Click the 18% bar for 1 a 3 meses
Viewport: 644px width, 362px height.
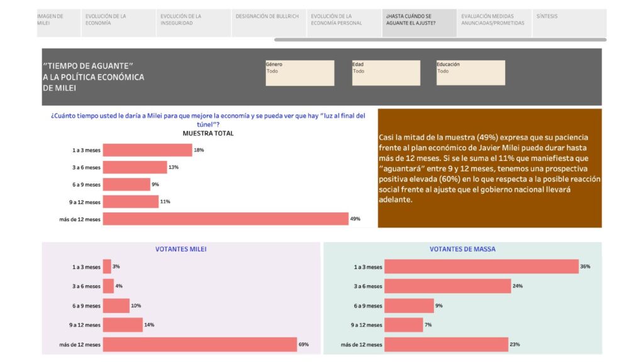tap(147, 150)
